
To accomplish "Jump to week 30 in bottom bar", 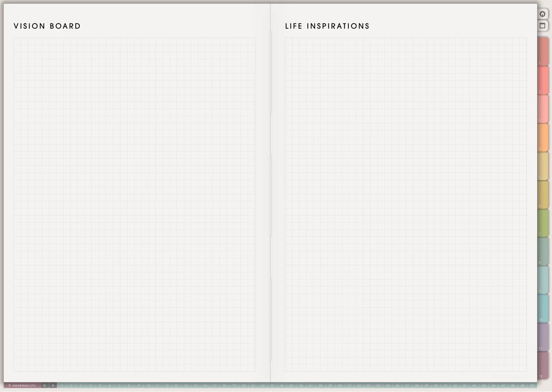I will pyautogui.click(x=340, y=385).
